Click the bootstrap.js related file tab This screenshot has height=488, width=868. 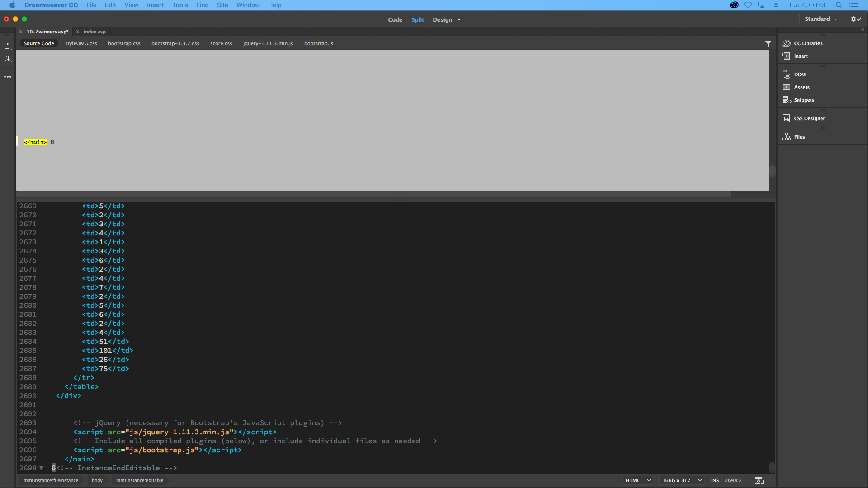pos(318,43)
